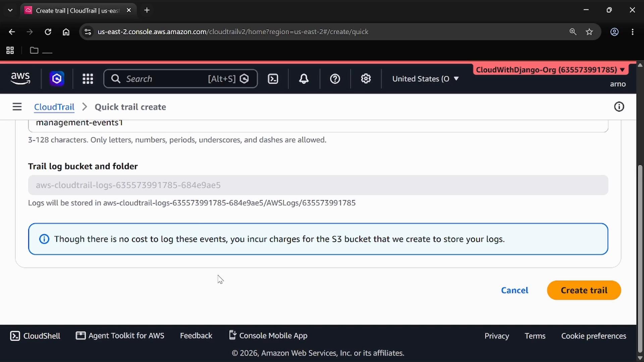Click the browser back arrow

tap(12, 32)
